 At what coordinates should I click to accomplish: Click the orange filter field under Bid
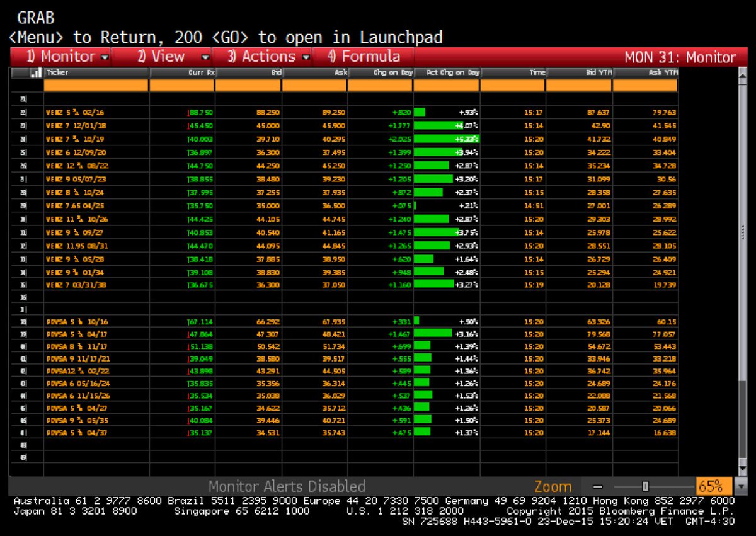248,85
